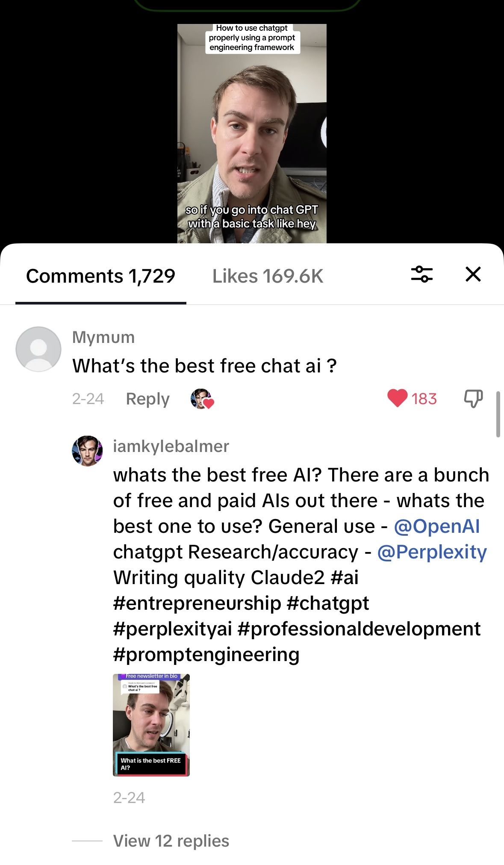Viewport: 504px width, 865px height.
Task: Open Mymum's default profile avatar
Action: coord(38,349)
